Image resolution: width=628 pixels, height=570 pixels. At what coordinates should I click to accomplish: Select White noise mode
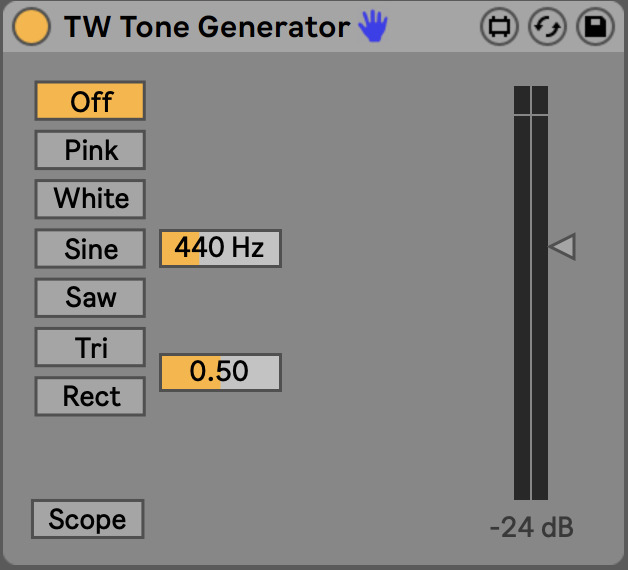[x=90, y=198]
